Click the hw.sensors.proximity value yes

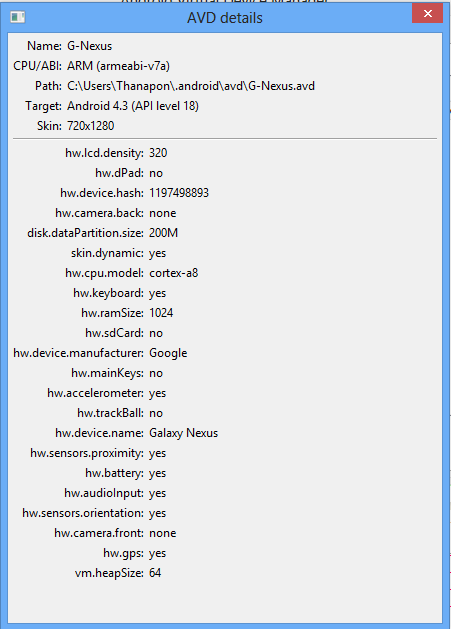(157, 453)
